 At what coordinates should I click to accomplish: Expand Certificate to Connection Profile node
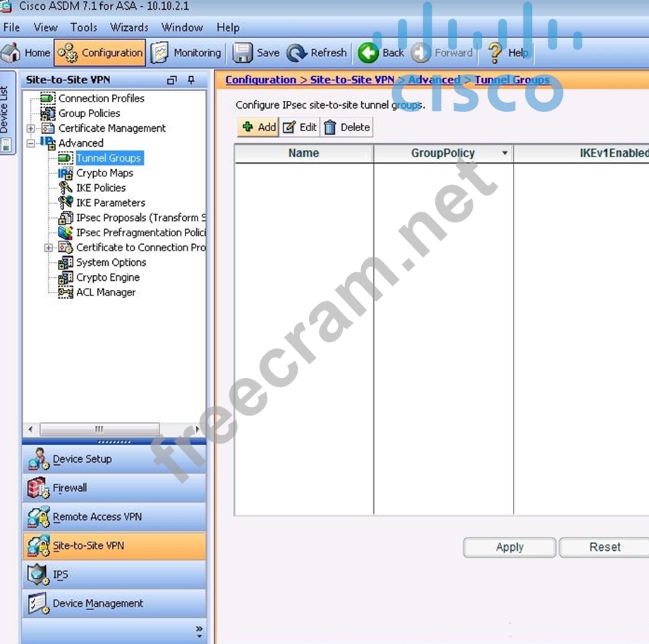click(48, 248)
